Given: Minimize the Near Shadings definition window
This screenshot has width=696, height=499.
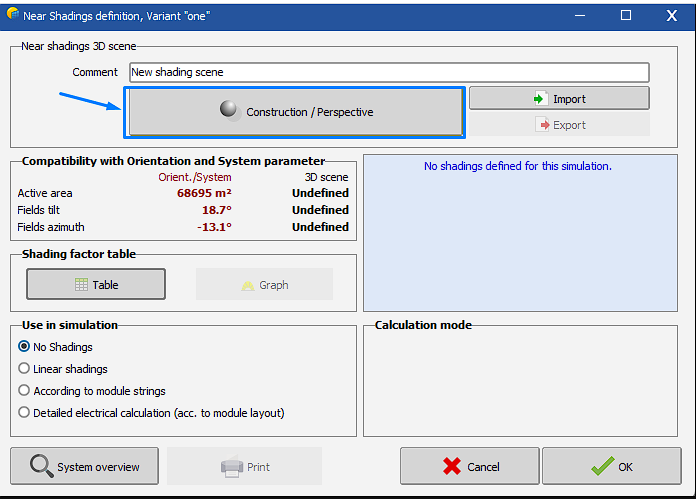Looking at the screenshot, I should (579, 15).
